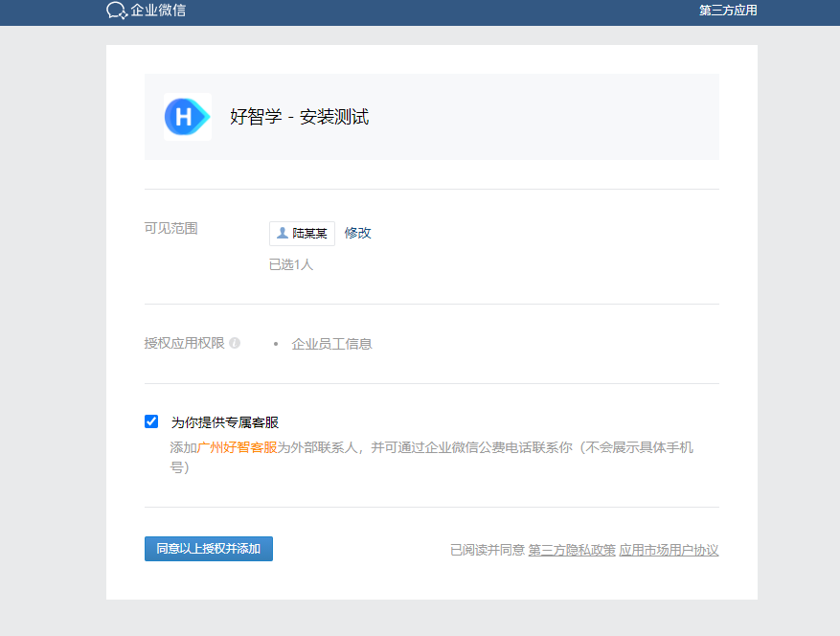Click 同意以上授权并添加 button

[x=209, y=549]
